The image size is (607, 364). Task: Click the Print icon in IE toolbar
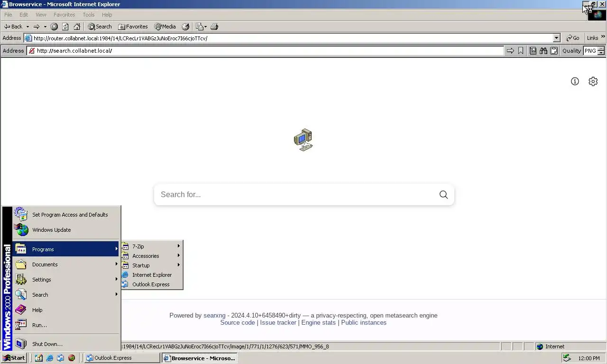[214, 27]
